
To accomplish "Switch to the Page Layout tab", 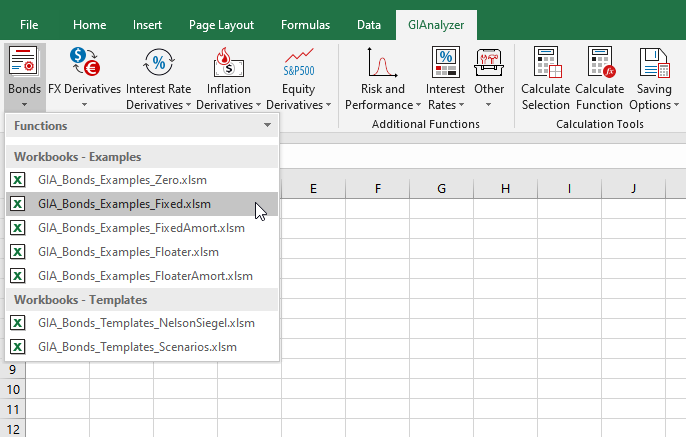I will coord(221,25).
